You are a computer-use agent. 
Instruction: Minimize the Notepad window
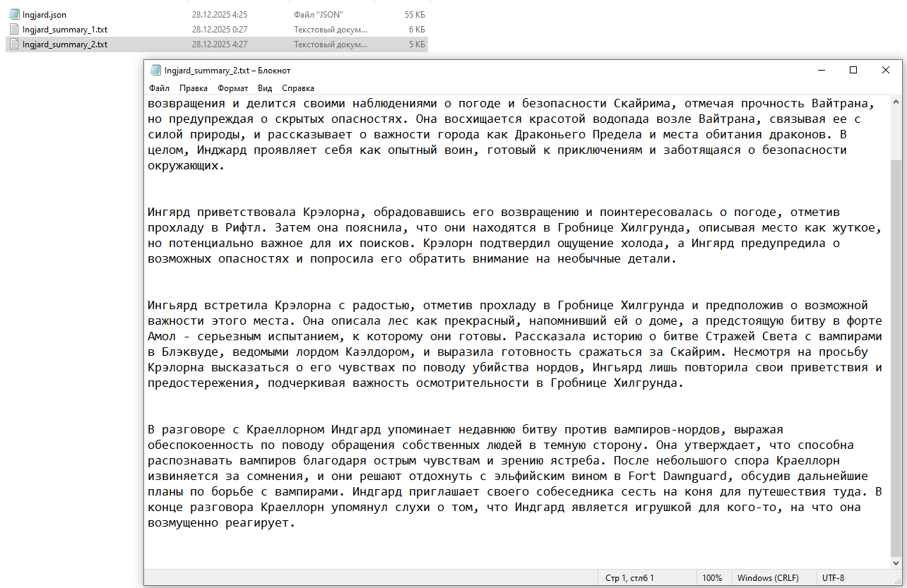[x=821, y=71]
